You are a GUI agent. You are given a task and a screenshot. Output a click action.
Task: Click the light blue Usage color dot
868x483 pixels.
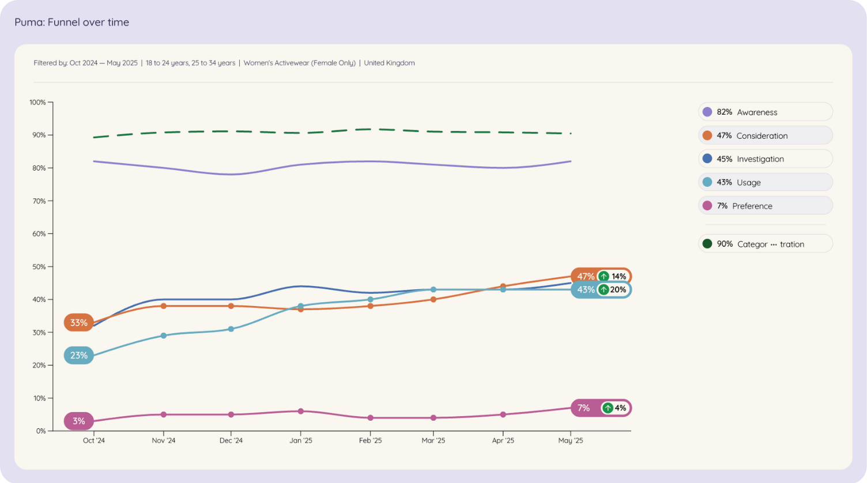pyautogui.click(x=707, y=182)
